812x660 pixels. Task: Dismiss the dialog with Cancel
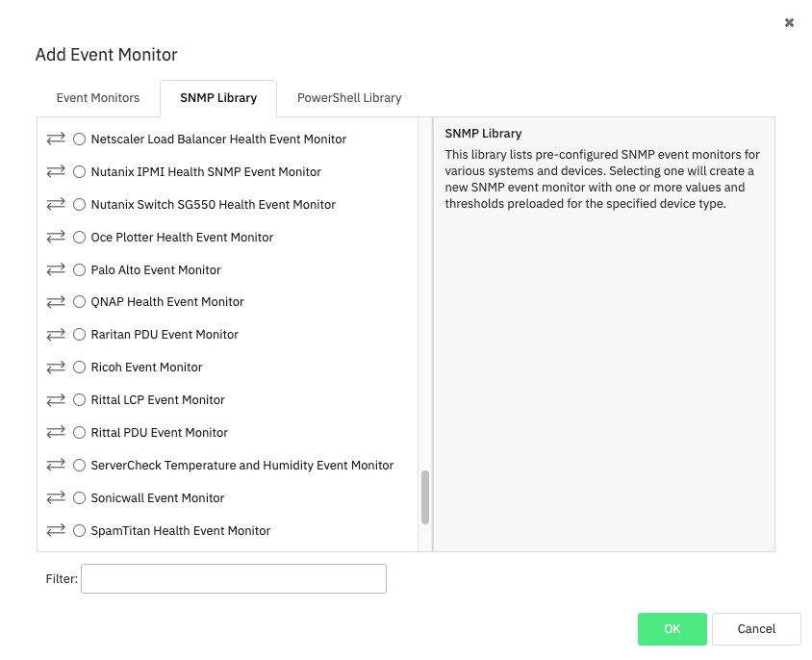click(756, 629)
